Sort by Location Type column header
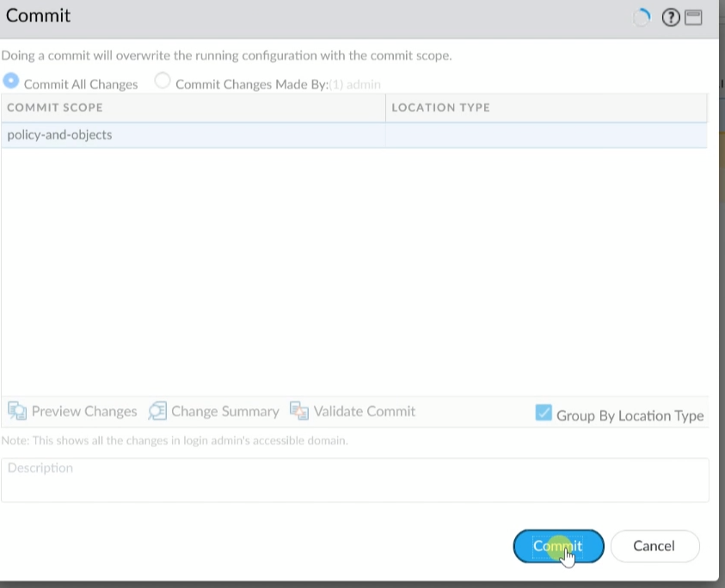 coord(546,107)
